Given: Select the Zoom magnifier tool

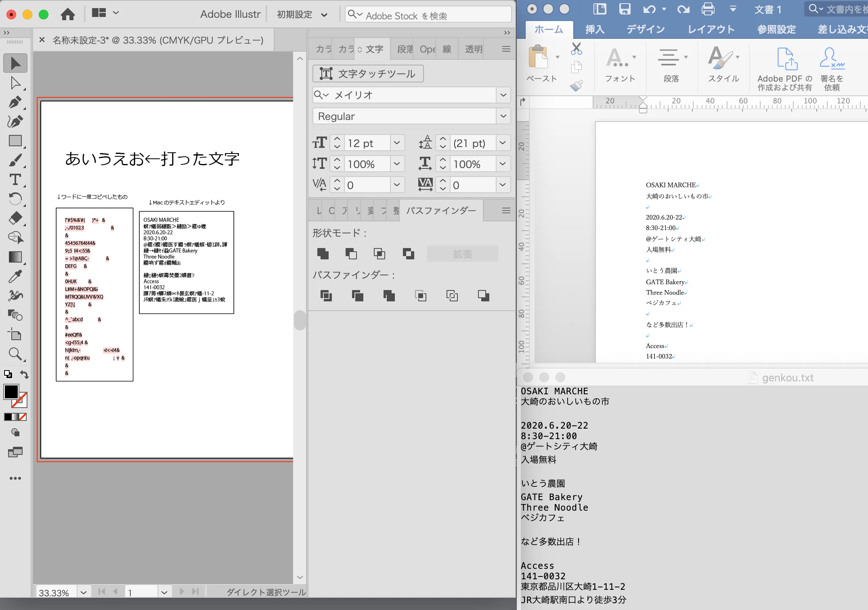Looking at the screenshot, I should 15,354.
